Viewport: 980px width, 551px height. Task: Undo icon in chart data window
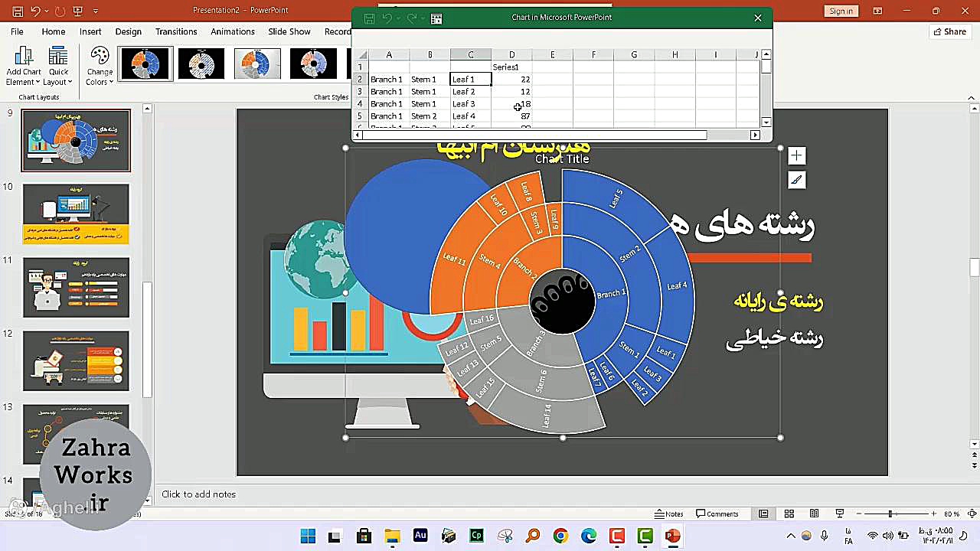point(387,18)
